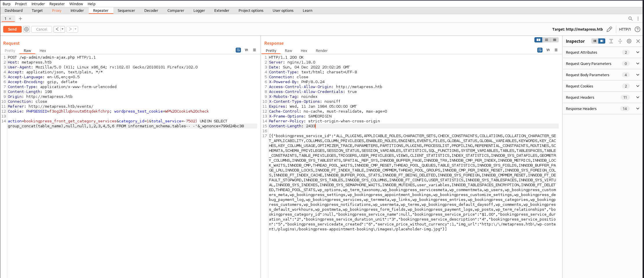
Task: Open User options tab
Action: click(283, 10)
